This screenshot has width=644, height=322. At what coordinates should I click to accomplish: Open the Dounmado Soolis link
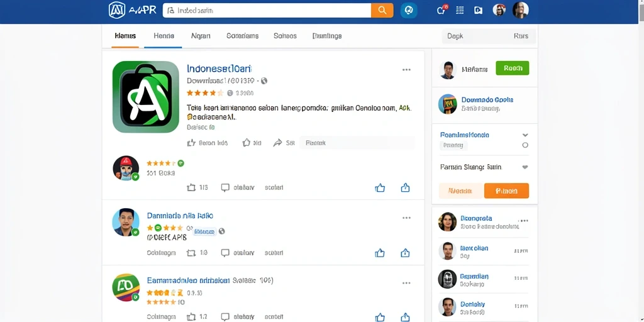[487, 100]
